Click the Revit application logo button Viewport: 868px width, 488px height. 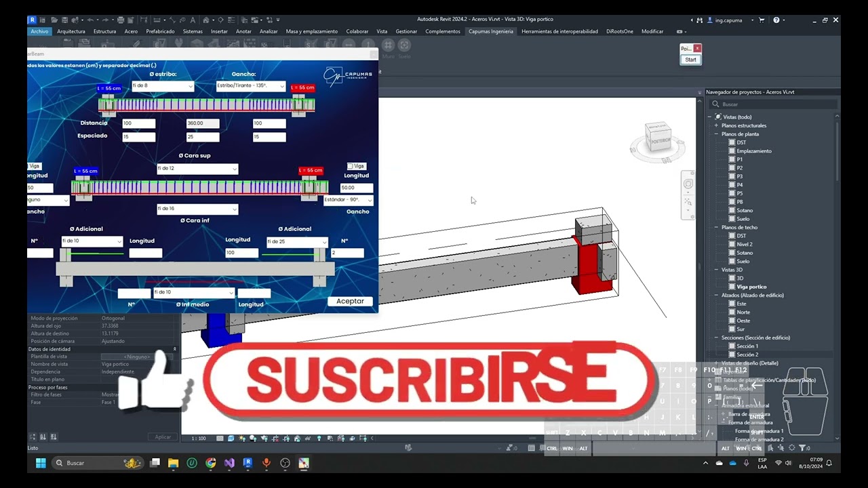(33, 20)
